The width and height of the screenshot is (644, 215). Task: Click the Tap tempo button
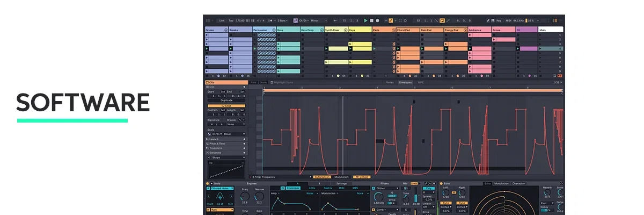click(231, 20)
